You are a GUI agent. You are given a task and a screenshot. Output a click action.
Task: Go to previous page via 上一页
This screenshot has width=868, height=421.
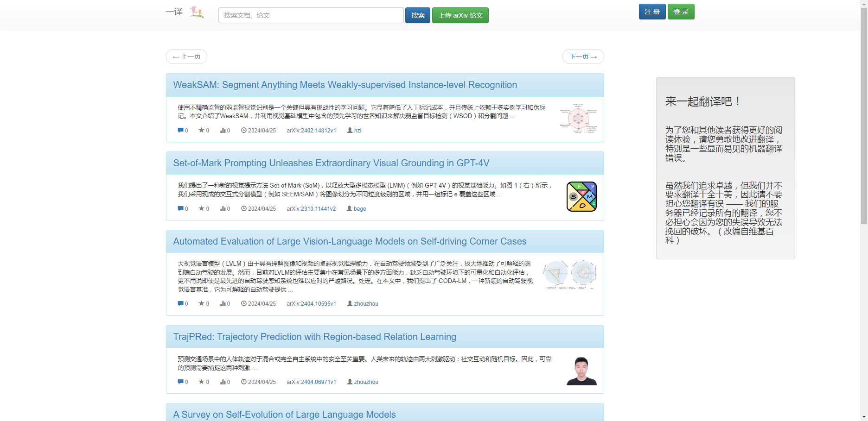186,57
